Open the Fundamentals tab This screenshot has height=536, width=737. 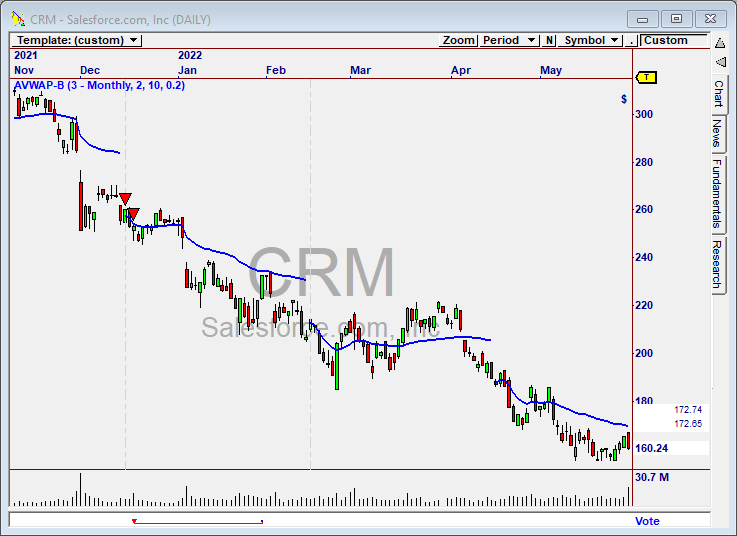[718, 193]
